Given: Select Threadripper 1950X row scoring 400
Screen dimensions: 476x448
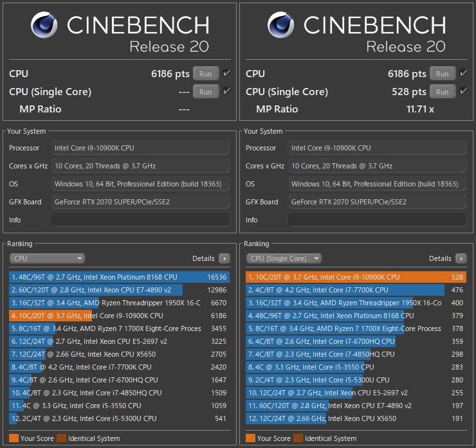Looking at the screenshot, I should tap(356, 303).
